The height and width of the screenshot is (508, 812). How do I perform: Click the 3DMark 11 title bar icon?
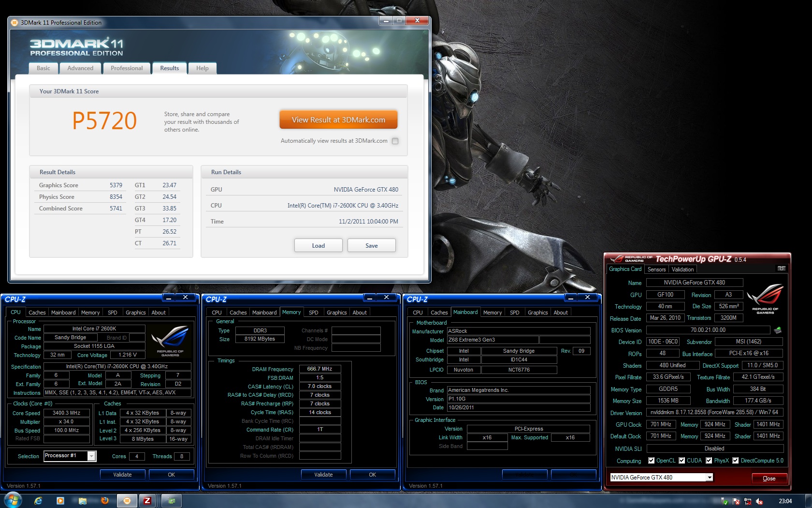(x=14, y=22)
